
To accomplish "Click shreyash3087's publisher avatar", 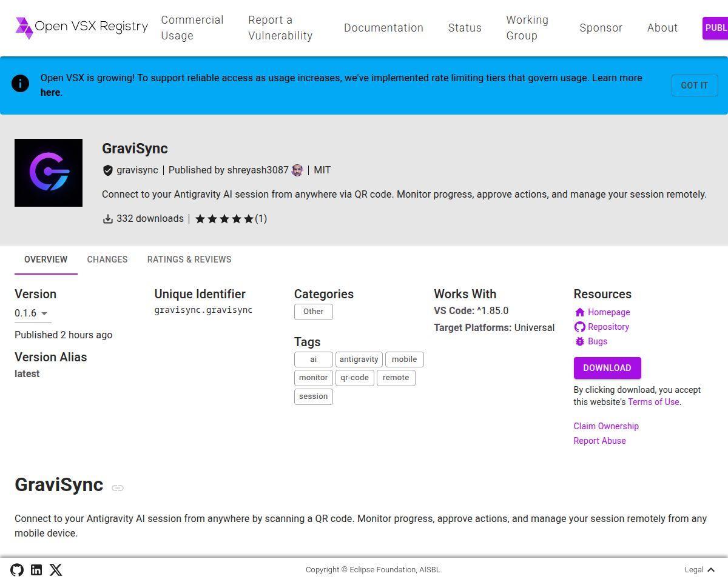I will point(297,170).
